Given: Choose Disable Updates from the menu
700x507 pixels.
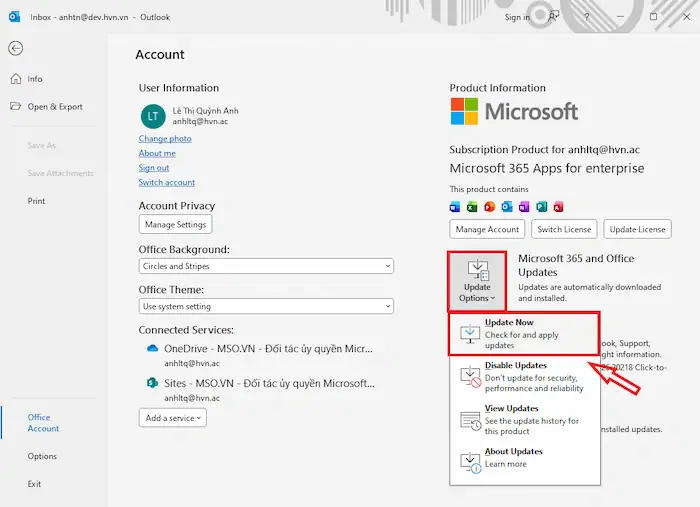Looking at the screenshot, I should (525, 377).
